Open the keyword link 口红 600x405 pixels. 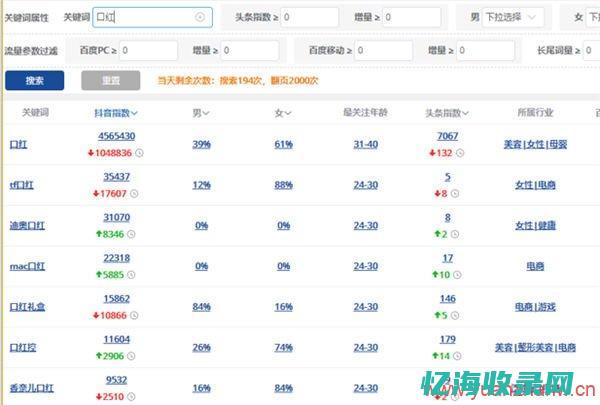click(x=18, y=144)
